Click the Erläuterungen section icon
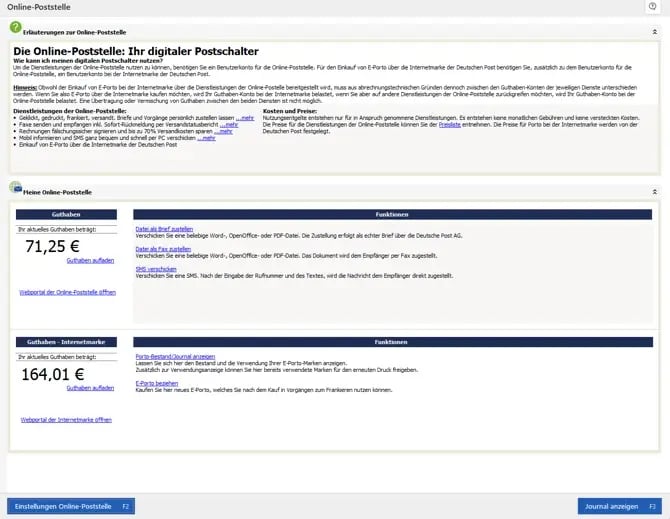This screenshot has width=670, height=519. [x=16, y=32]
